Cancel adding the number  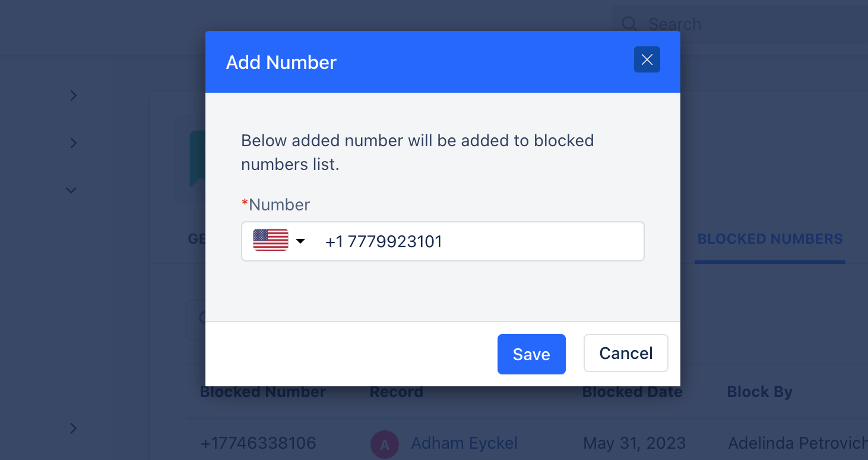[x=626, y=353]
